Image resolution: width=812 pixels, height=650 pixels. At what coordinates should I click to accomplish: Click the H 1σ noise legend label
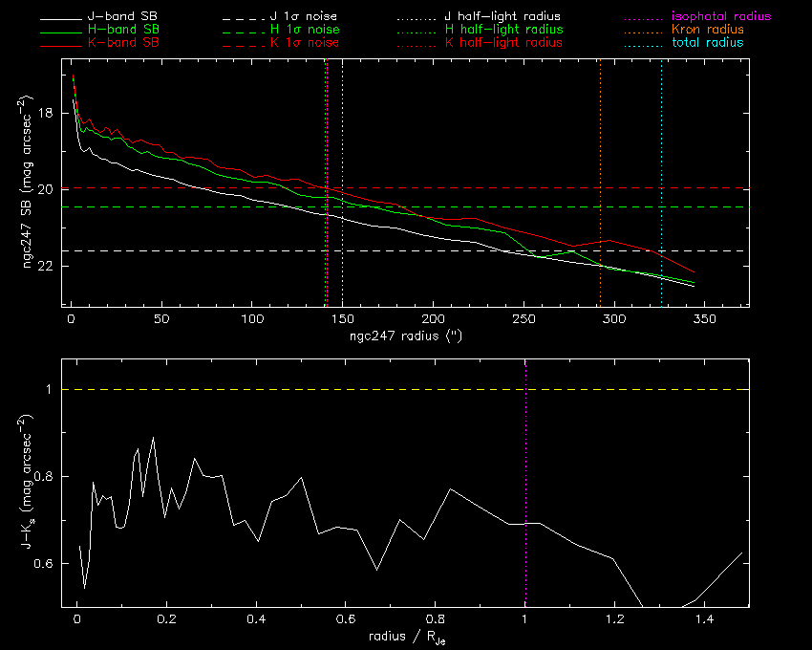pyautogui.click(x=305, y=31)
